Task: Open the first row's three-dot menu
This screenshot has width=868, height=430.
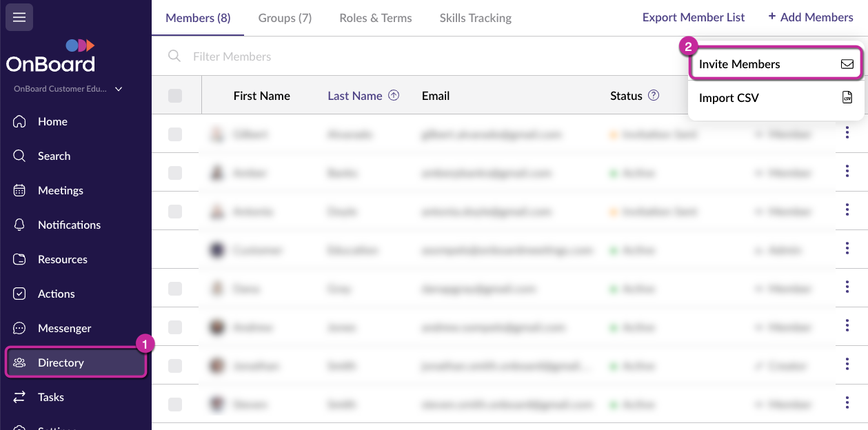Action: point(847,134)
